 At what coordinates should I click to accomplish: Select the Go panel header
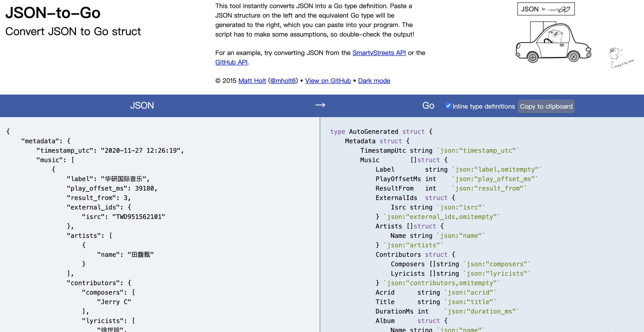(x=428, y=105)
